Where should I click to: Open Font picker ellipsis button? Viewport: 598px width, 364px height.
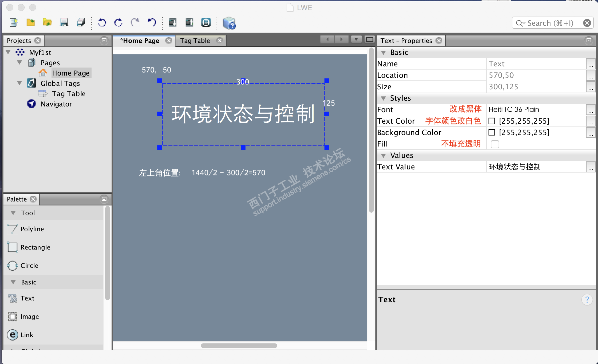tap(591, 110)
